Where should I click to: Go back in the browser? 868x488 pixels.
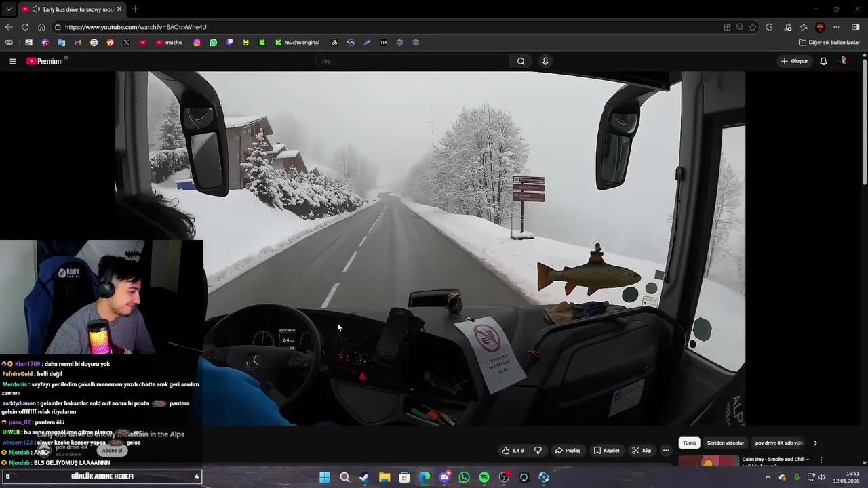click(x=9, y=27)
